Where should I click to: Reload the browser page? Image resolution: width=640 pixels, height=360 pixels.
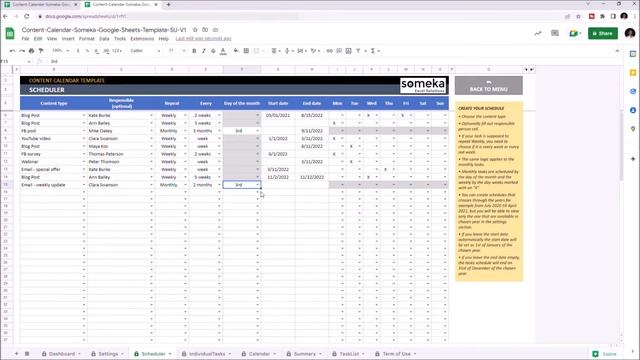pyautogui.click(x=27, y=16)
